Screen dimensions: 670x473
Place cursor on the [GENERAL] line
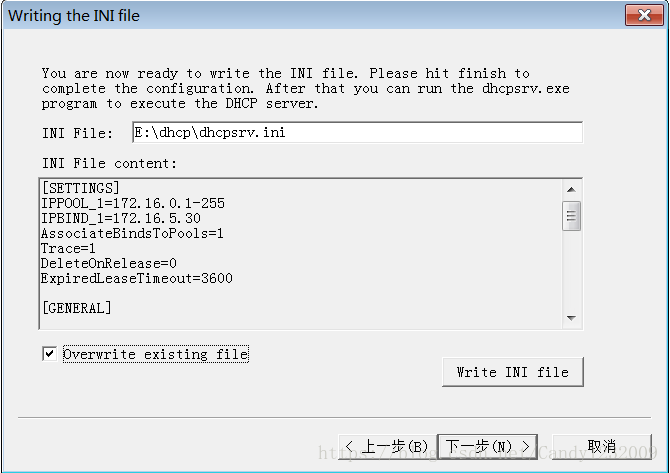pos(77,308)
